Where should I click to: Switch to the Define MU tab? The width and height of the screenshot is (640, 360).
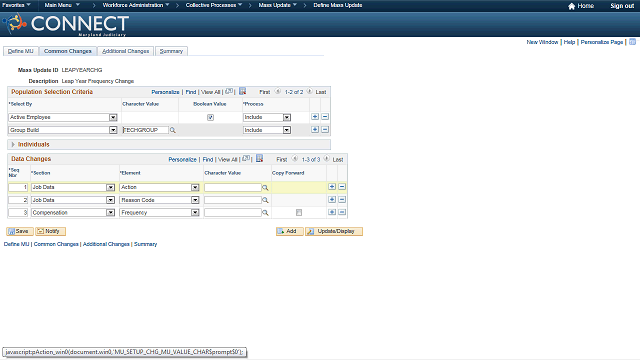click(21, 51)
